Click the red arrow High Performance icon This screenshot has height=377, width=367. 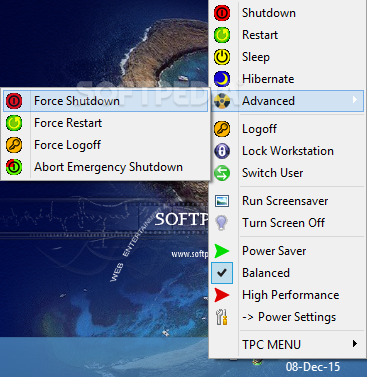pos(222,295)
